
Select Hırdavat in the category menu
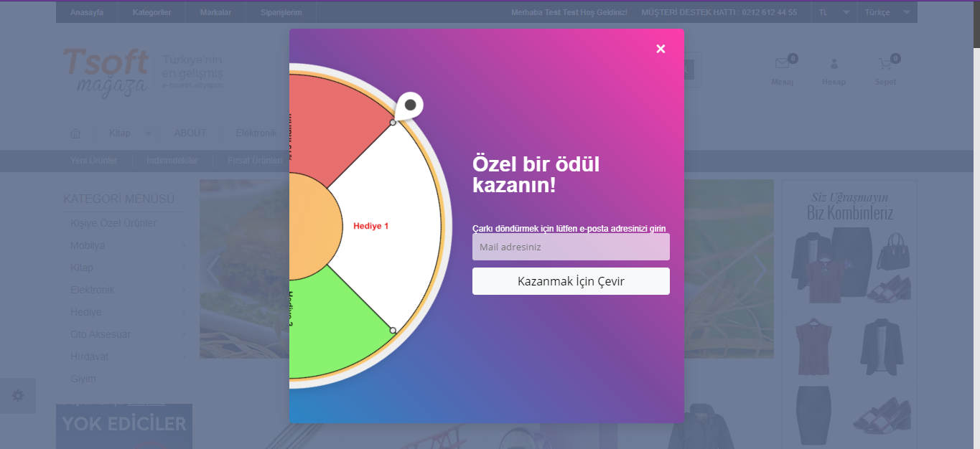(89, 356)
